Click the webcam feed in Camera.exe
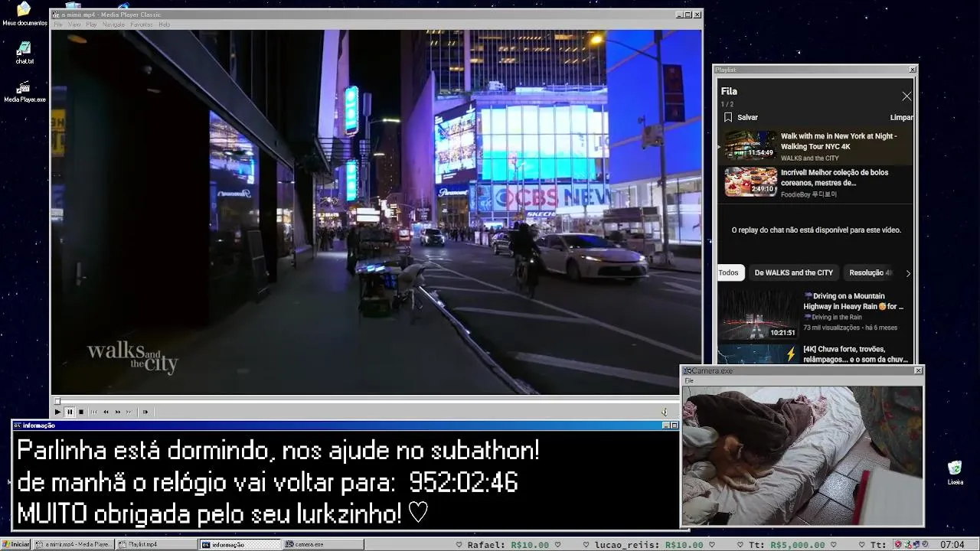 tap(802, 455)
